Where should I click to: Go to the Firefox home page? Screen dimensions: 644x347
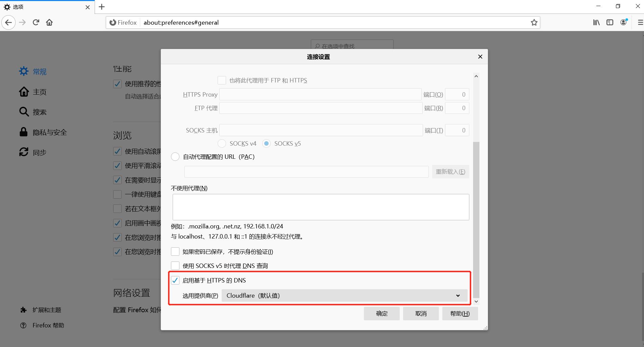[x=49, y=23]
